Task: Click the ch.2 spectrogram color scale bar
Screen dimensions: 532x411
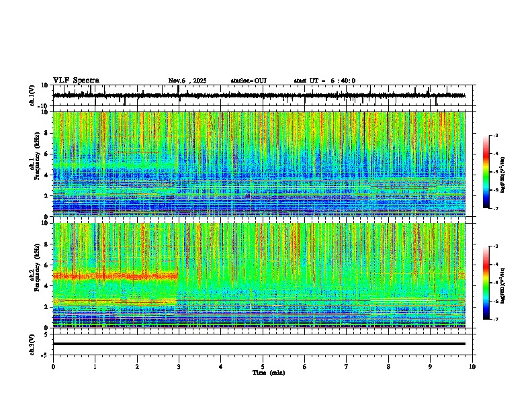Action: click(486, 283)
